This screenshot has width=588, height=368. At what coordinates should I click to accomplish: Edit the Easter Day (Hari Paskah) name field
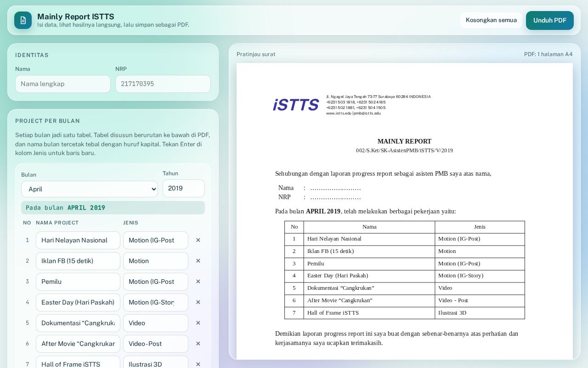(78, 302)
